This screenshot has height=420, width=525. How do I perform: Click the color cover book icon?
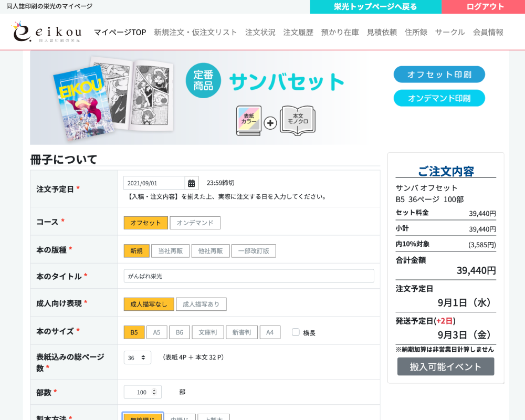click(249, 121)
